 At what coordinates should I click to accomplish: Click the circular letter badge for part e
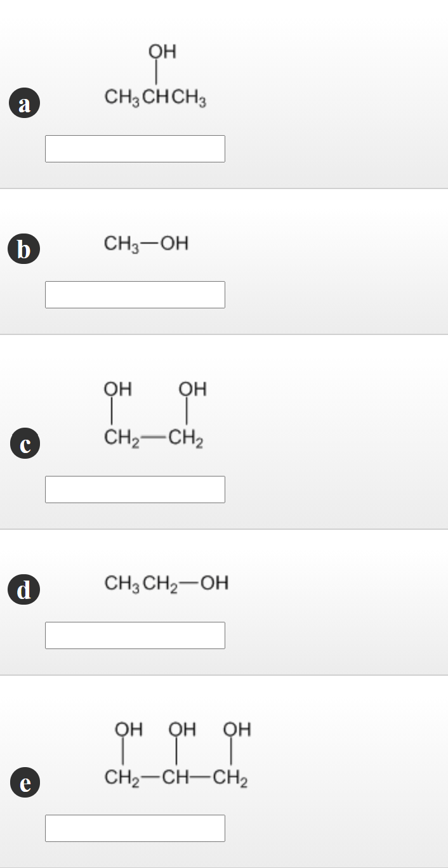tap(23, 782)
